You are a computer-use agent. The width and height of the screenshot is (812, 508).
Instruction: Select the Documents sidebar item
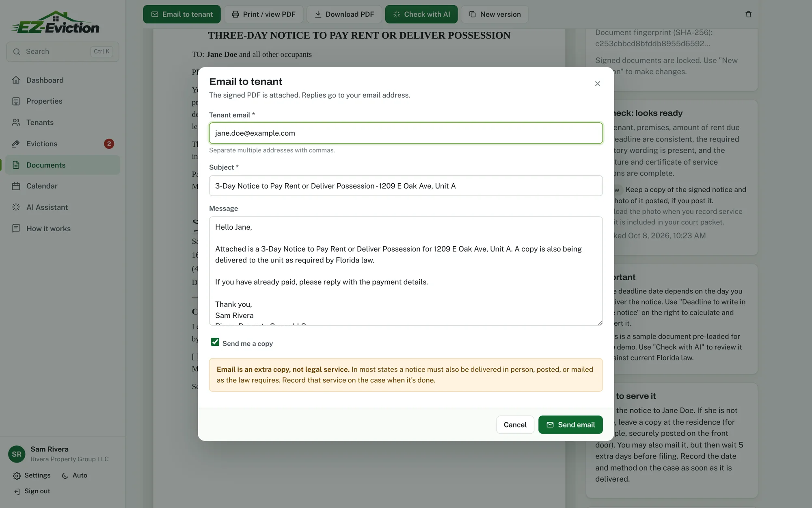(x=63, y=165)
